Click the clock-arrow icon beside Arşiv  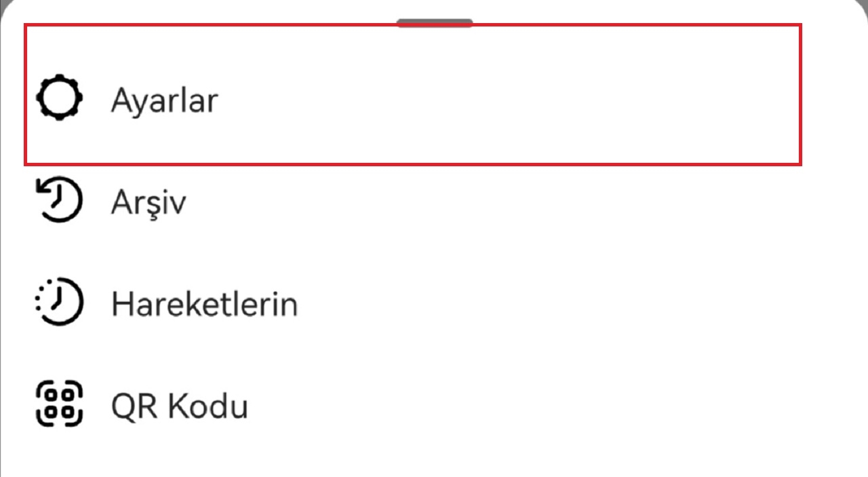tap(60, 200)
